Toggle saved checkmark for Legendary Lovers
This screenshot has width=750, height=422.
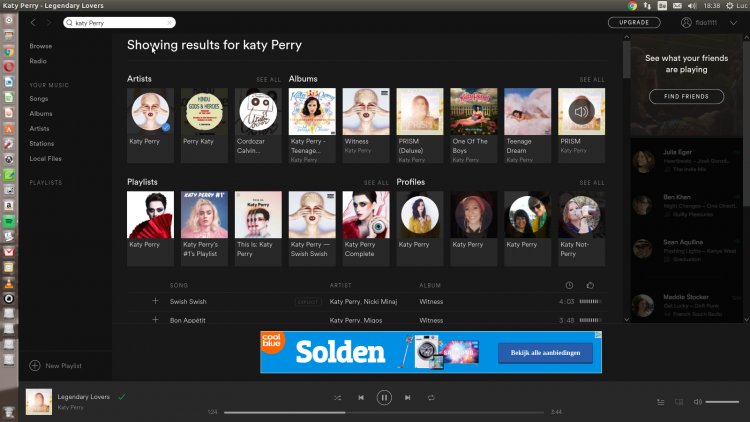tap(122, 397)
